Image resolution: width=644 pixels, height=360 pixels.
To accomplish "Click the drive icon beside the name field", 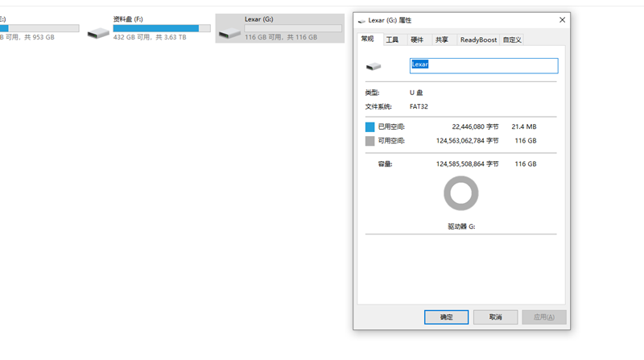I will tap(374, 66).
